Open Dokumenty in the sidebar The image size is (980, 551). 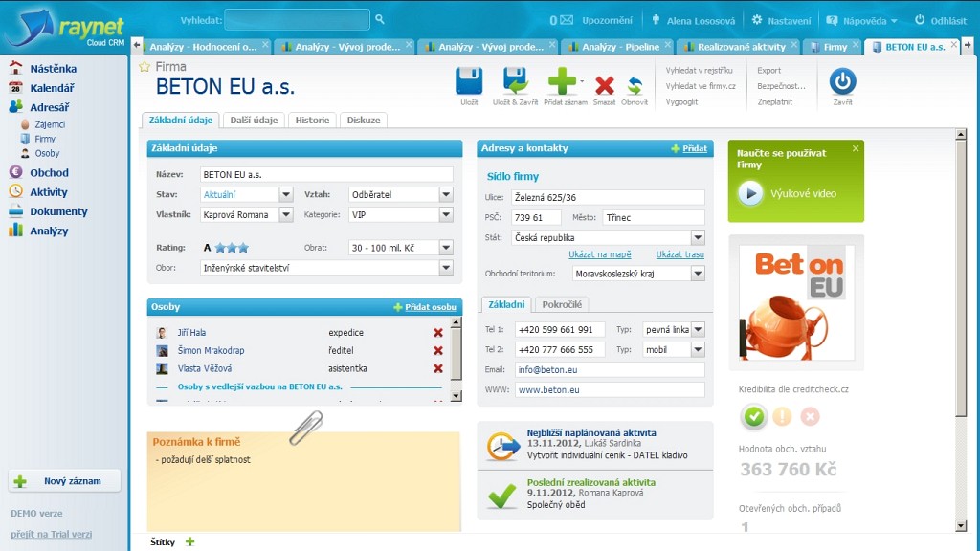pos(58,211)
